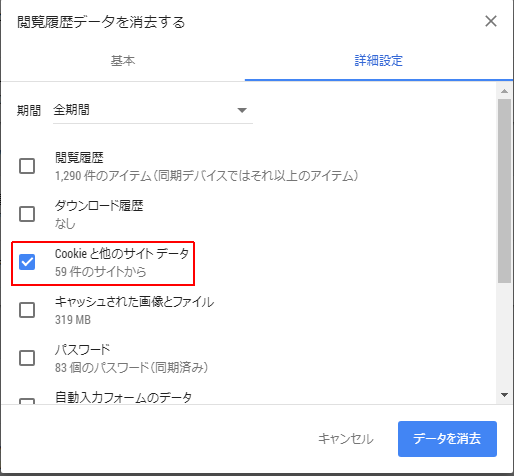This screenshot has height=476, width=514.
Task: Click the 319 MB cache size text
Action: coord(73,320)
